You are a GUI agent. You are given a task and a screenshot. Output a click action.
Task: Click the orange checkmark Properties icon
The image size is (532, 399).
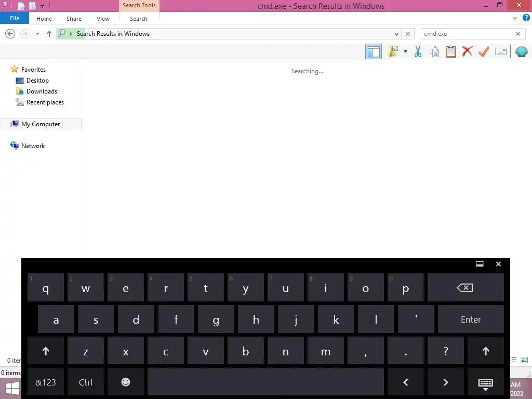tap(484, 51)
